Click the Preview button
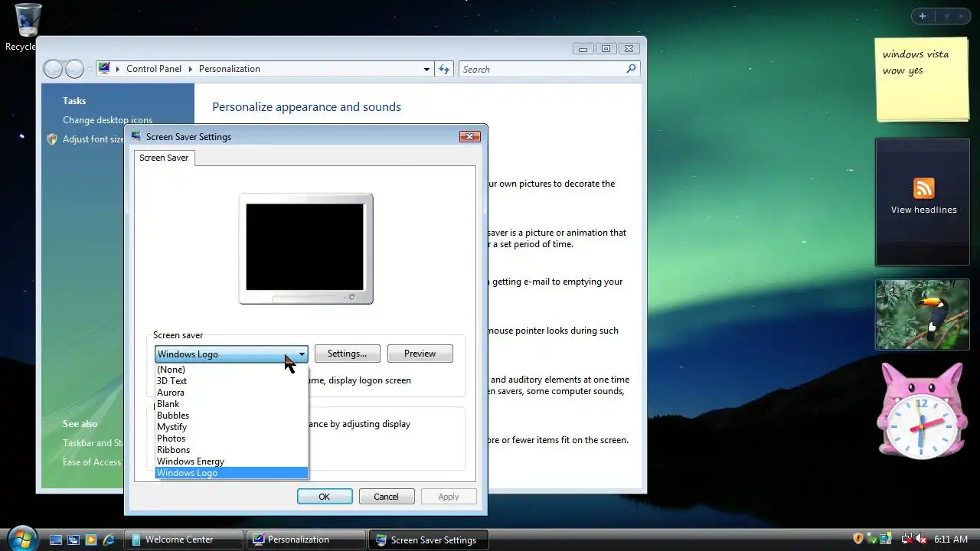This screenshot has width=980, height=551. pyautogui.click(x=420, y=354)
